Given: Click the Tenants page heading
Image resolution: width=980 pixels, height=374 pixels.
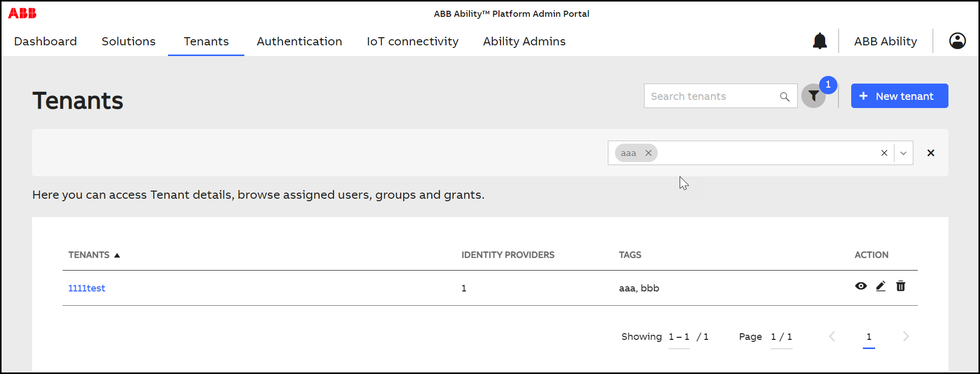Looking at the screenshot, I should click(78, 100).
